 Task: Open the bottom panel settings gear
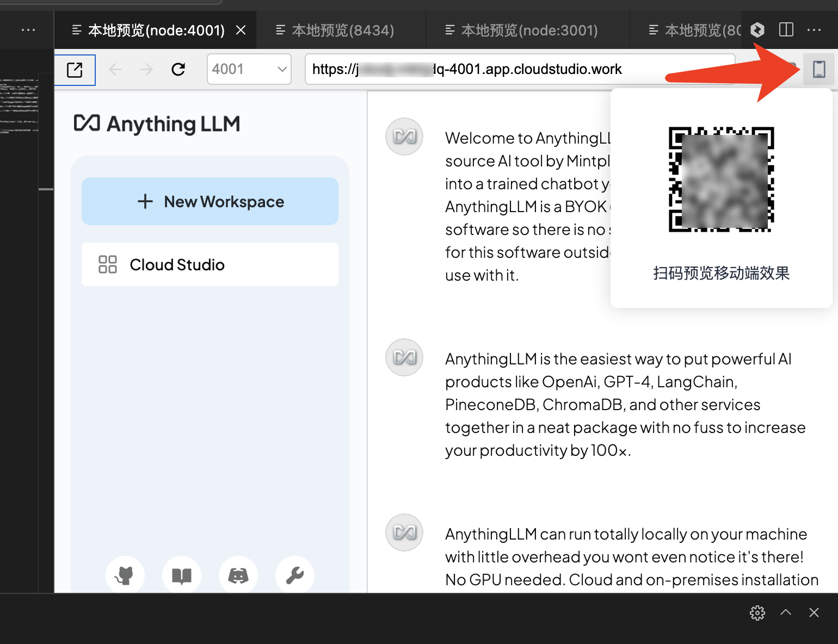coord(757,612)
